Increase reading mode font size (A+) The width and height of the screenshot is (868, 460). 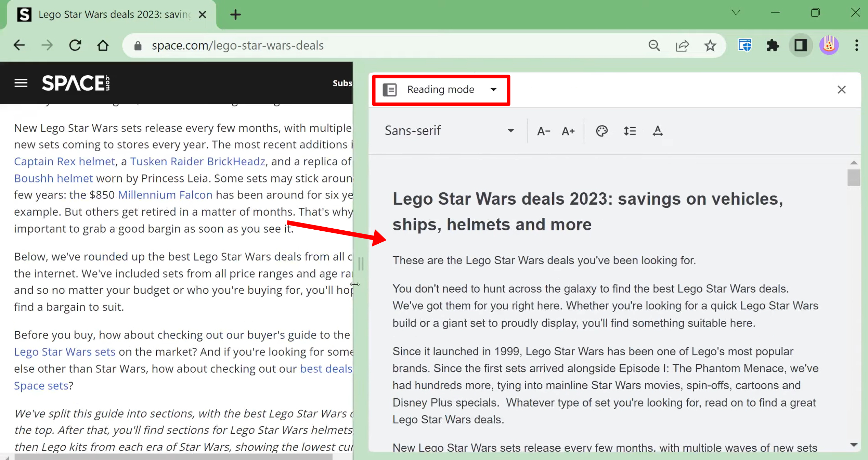568,131
